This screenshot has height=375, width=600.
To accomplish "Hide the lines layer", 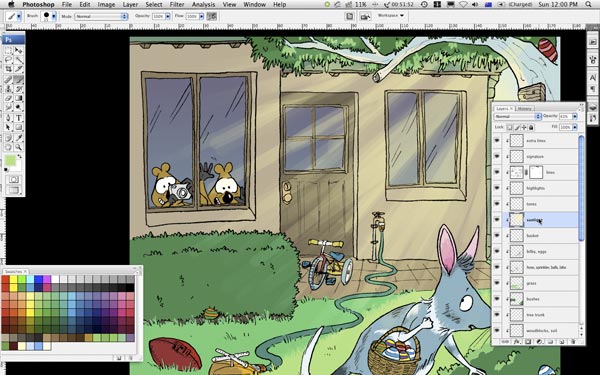I will 497,172.
